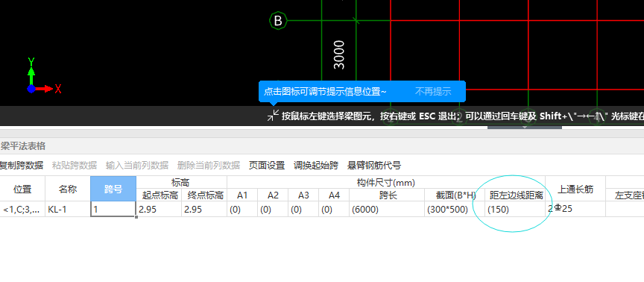Dismiss hint with 不再提示
The image size is (644, 282).
[433, 91]
